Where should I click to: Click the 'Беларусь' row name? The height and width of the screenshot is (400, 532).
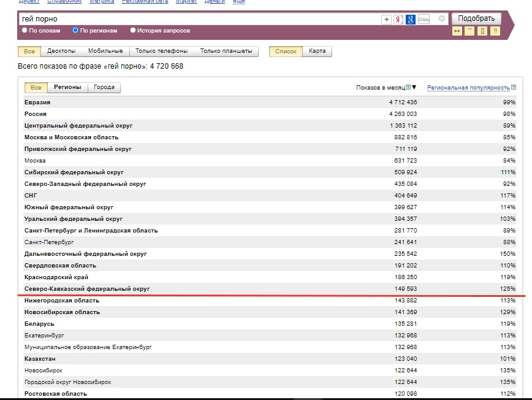tap(39, 324)
